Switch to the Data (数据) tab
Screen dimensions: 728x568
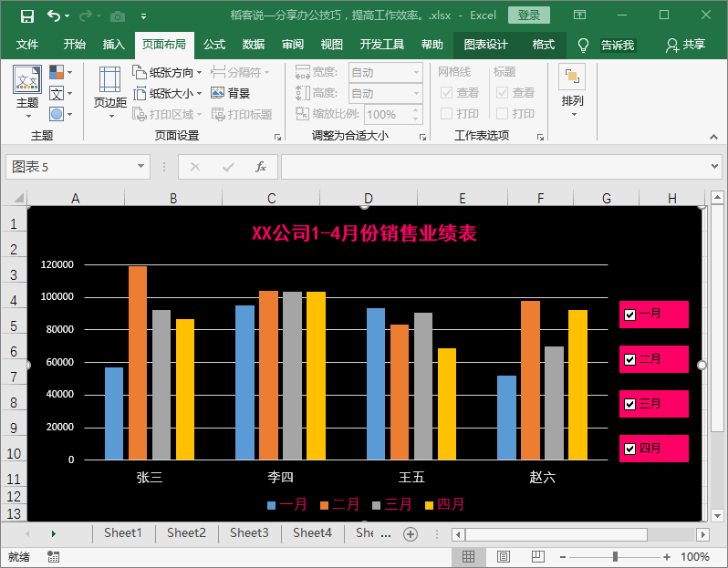pyautogui.click(x=254, y=45)
